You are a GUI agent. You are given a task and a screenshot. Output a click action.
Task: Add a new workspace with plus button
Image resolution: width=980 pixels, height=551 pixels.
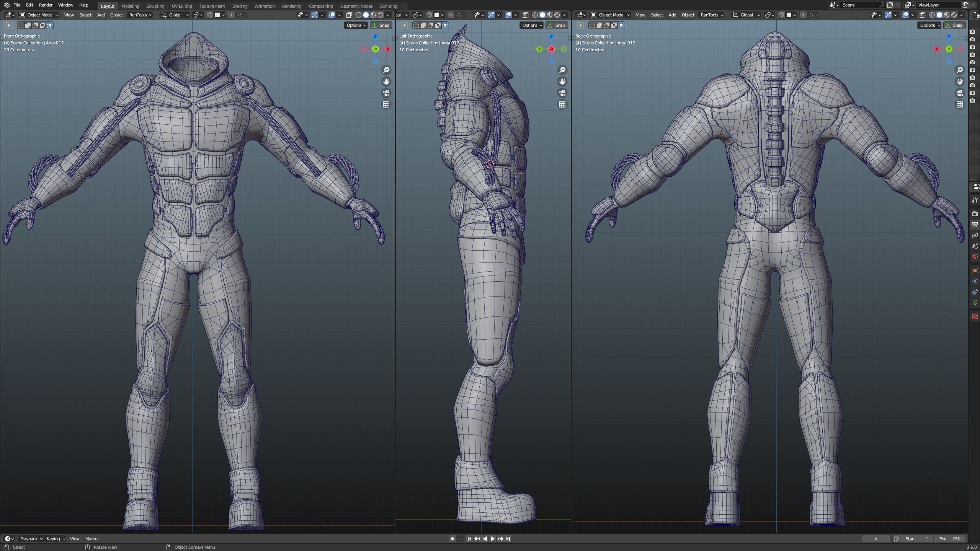click(405, 6)
